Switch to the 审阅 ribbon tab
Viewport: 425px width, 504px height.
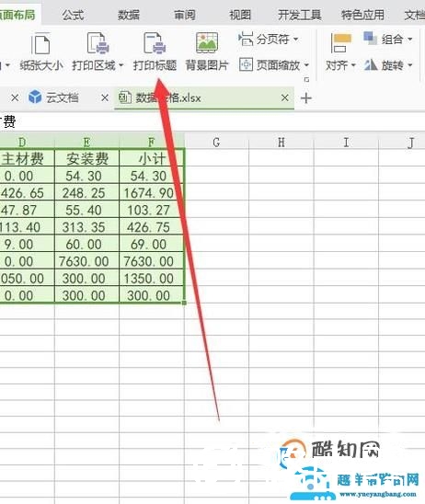point(185,15)
